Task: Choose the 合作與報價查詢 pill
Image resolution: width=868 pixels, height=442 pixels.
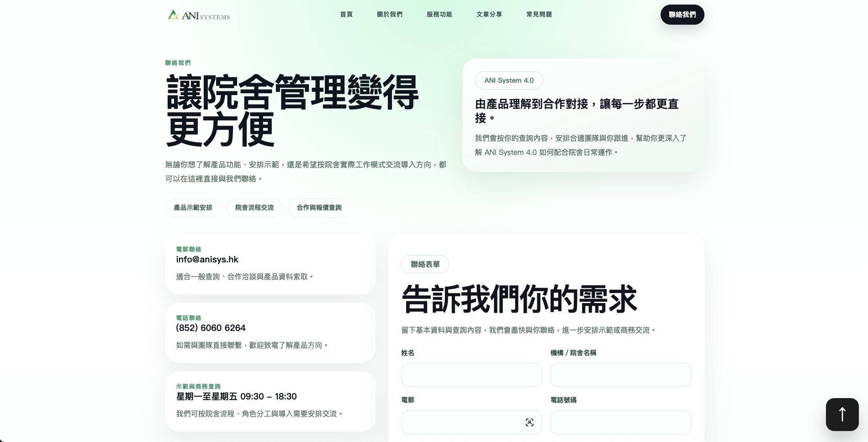Action: coord(319,208)
